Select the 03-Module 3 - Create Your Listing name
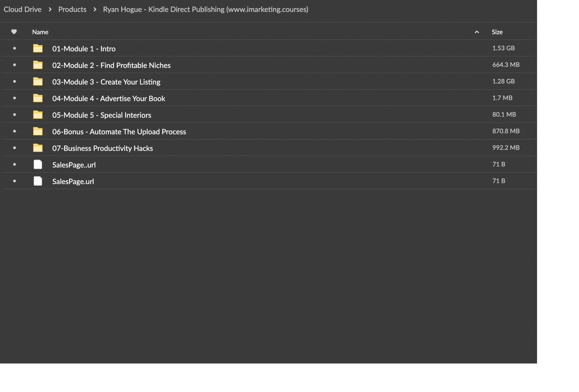The image size is (579, 392). click(106, 82)
